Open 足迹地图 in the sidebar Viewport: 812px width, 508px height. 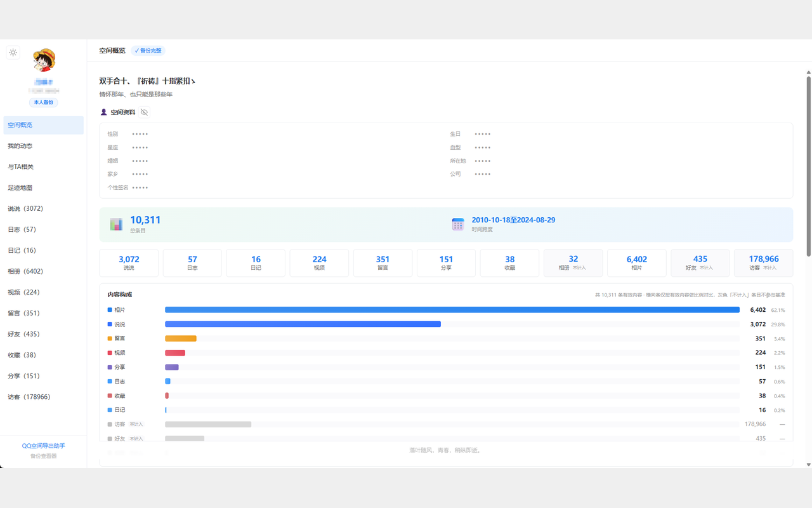pos(43,188)
